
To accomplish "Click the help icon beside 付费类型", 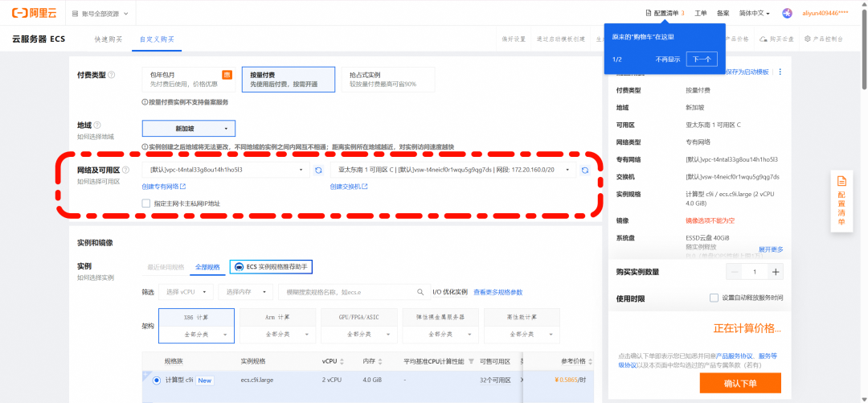I will click(x=111, y=75).
